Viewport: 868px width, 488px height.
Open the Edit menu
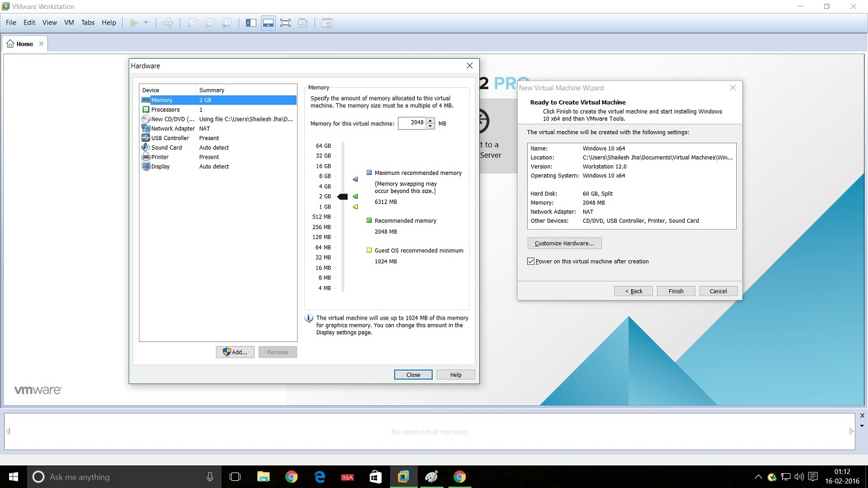30,23
